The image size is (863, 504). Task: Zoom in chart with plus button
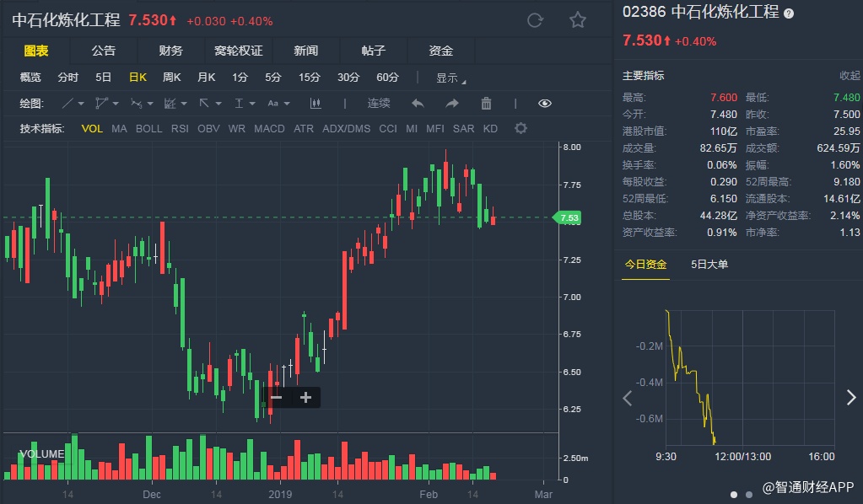coord(305,397)
